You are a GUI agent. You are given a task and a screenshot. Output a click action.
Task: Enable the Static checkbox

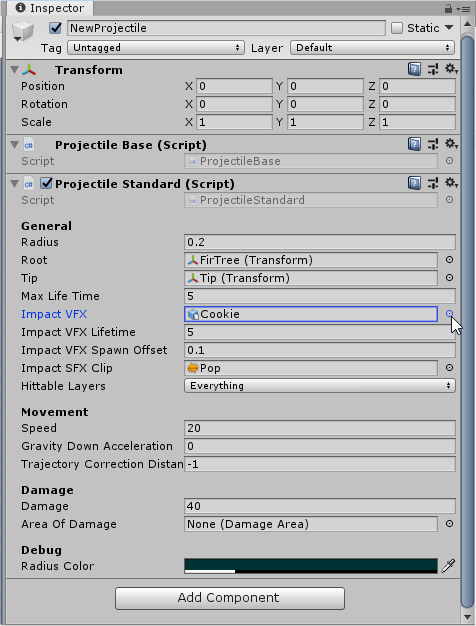coord(397,28)
